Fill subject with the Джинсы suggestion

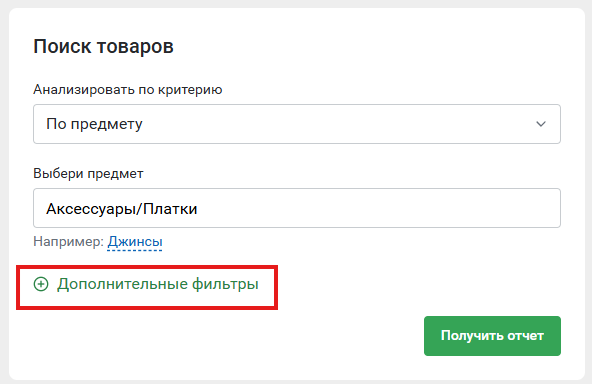pos(135,242)
